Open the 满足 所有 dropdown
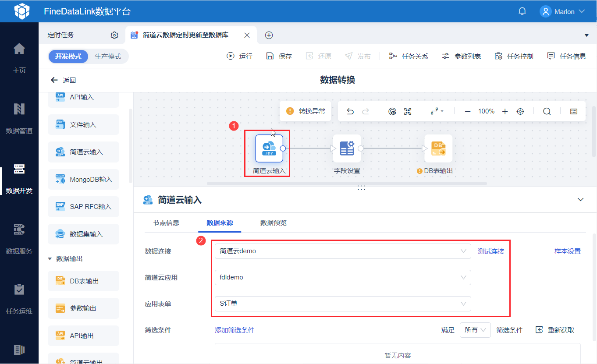The height and width of the screenshot is (364, 597). (475, 330)
